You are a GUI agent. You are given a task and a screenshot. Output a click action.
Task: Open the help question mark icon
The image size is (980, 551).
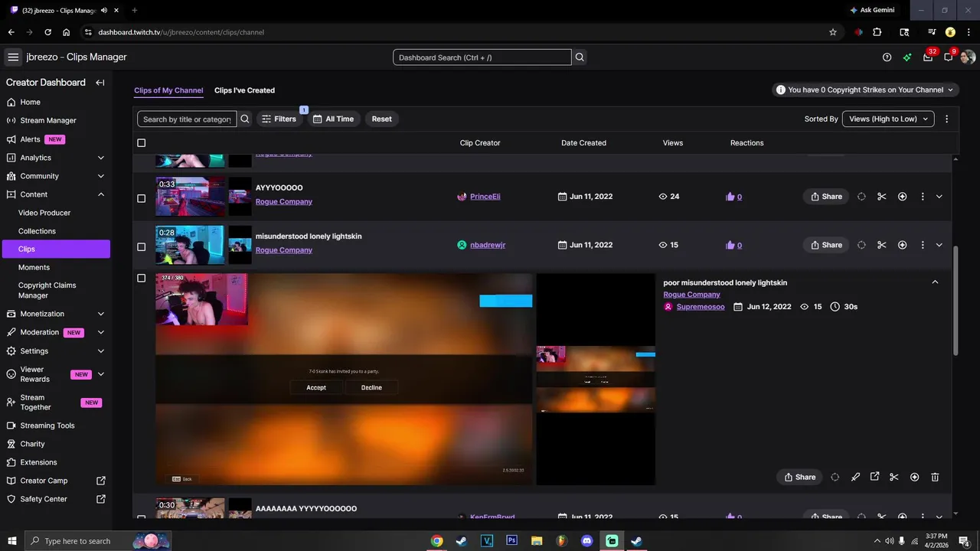pos(887,57)
